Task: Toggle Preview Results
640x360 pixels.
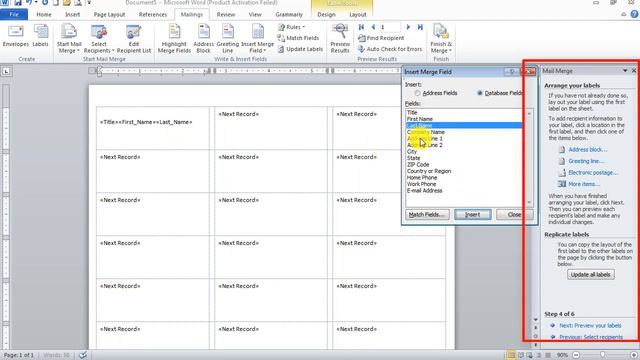Action: [x=340, y=39]
